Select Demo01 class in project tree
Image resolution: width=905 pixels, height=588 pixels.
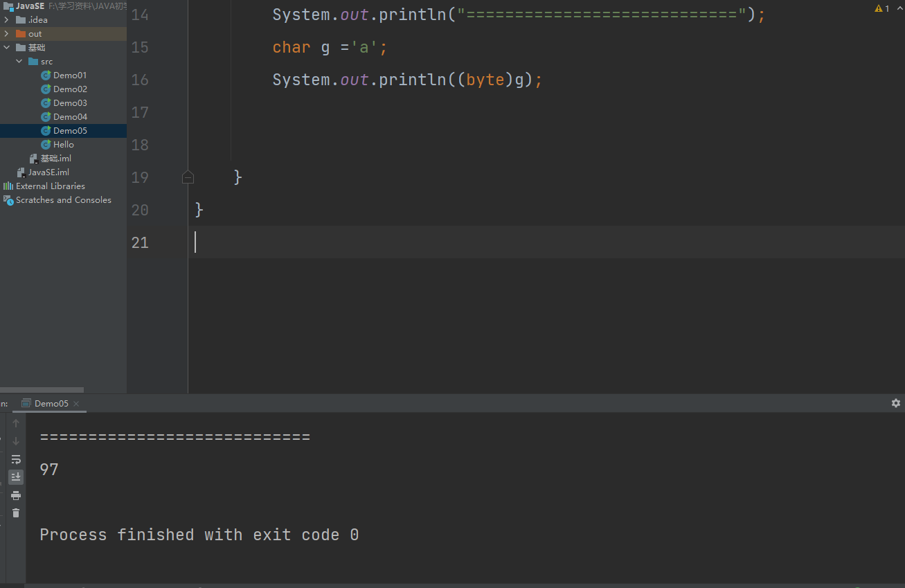click(x=70, y=75)
